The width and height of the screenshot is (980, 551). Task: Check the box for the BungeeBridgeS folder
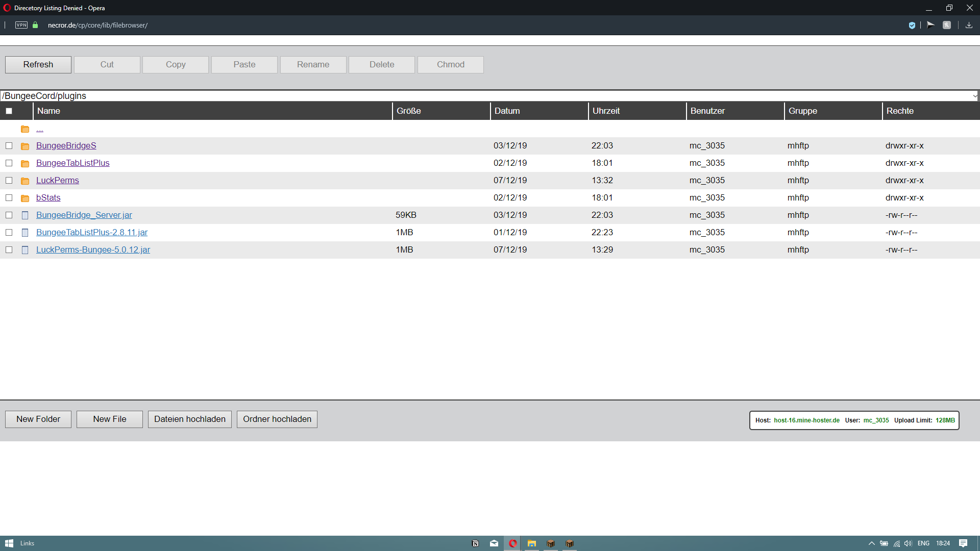[9, 146]
